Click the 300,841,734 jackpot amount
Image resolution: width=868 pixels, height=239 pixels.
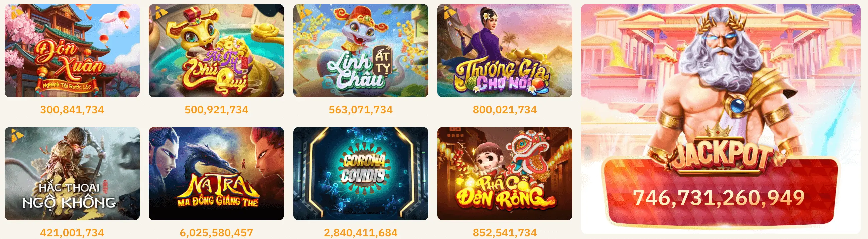click(x=72, y=110)
